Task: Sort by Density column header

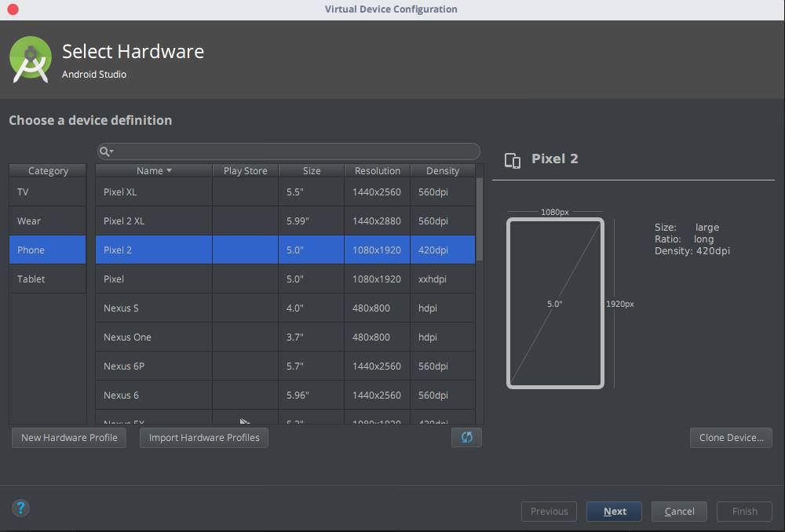Action: click(443, 170)
